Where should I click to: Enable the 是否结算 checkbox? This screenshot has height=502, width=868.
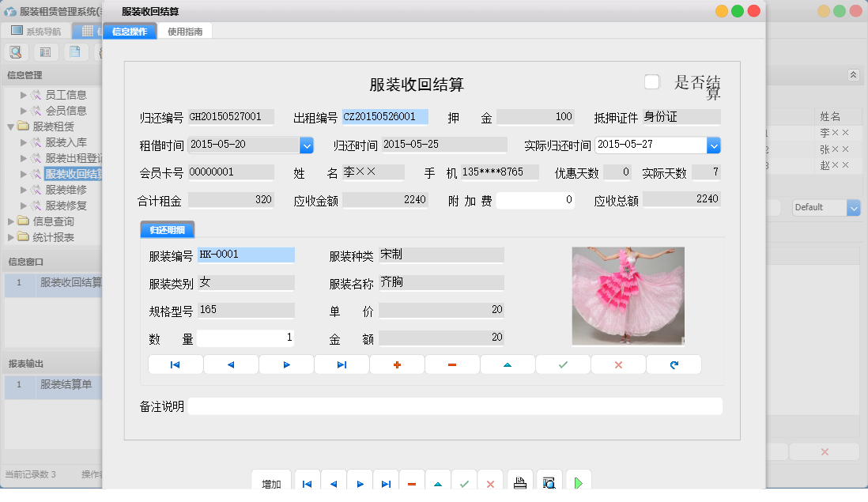pyautogui.click(x=652, y=81)
